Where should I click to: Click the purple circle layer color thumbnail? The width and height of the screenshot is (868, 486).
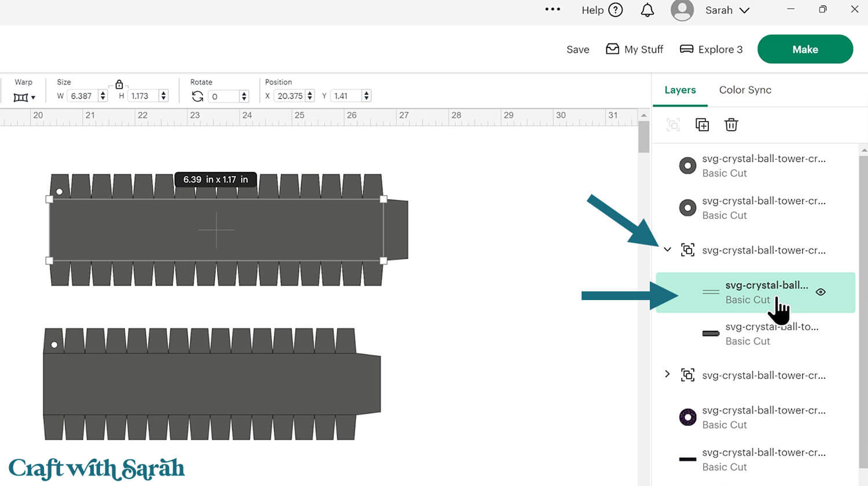(687, 417)
